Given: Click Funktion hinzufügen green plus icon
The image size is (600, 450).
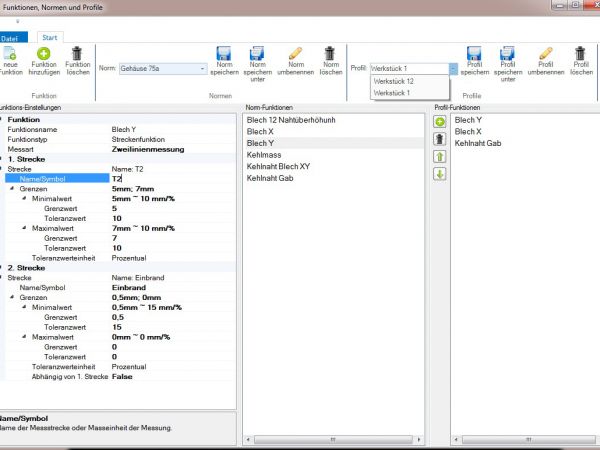Looking at the screenshot, I should 44,54.
